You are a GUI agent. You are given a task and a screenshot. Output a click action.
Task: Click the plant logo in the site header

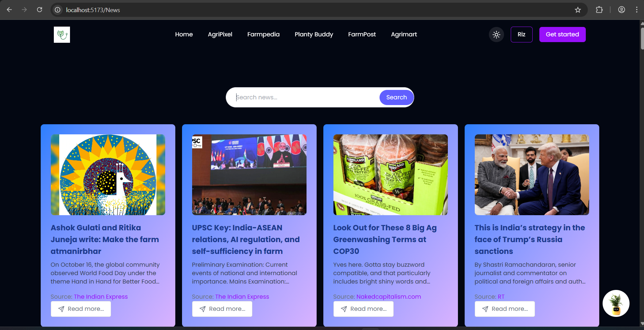pyautogui.click(x=62, y=35)
